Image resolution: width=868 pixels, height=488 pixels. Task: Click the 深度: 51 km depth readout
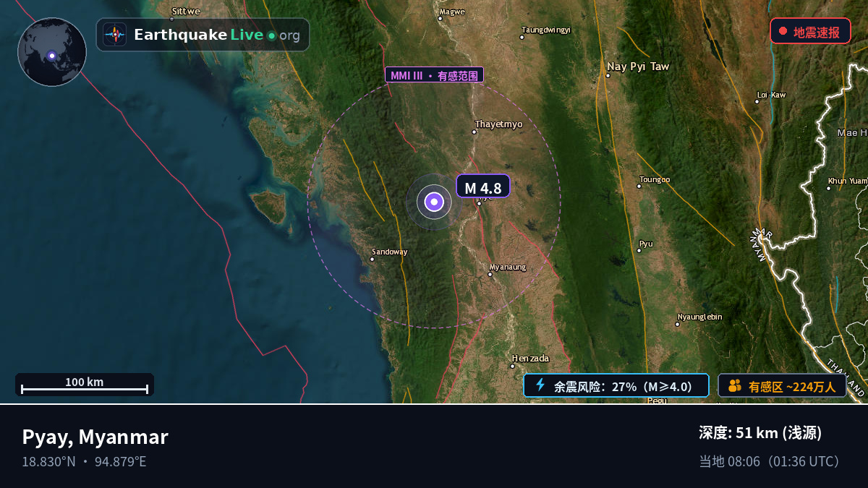coord(760,433)
